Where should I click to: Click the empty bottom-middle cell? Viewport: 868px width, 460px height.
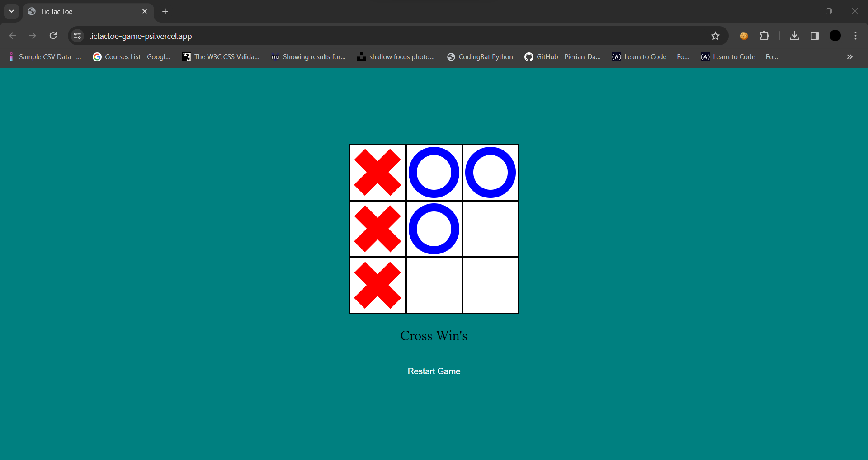(434, 285)
